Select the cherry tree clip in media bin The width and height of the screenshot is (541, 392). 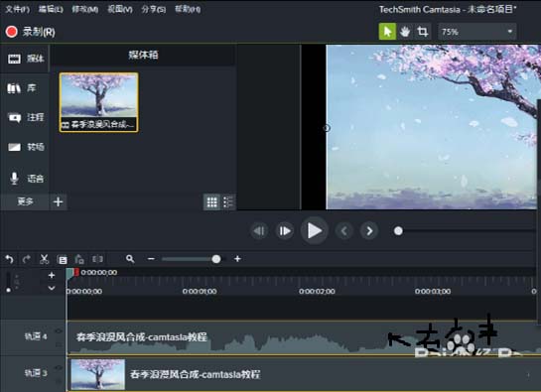pos(98,102)
